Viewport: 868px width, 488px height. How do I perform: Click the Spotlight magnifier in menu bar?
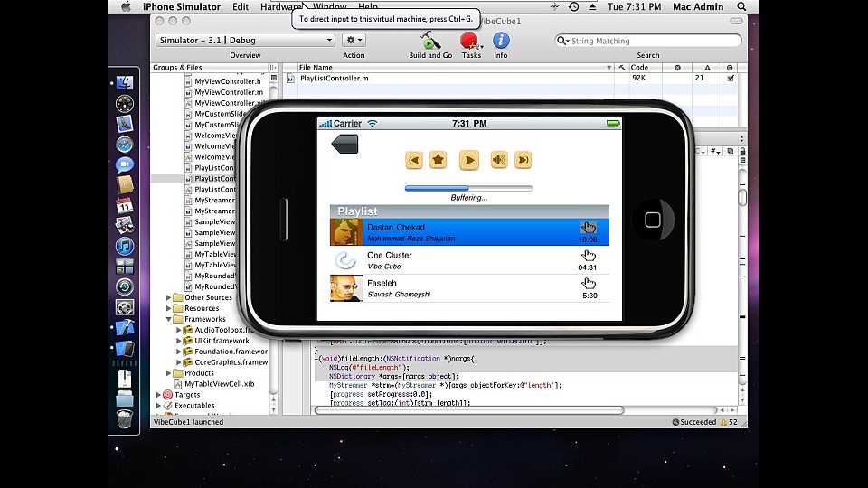point(741,6)
